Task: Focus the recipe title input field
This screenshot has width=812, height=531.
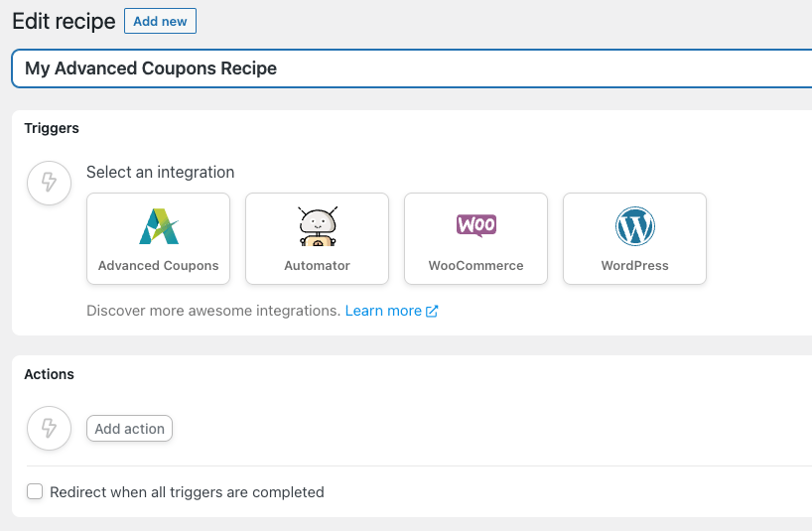Action: 411,68
